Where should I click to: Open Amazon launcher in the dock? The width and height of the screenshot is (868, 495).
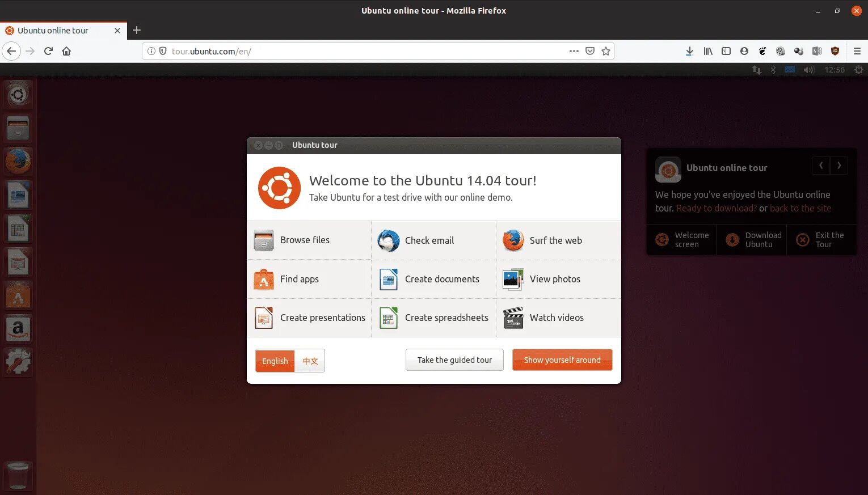[18, 329]
